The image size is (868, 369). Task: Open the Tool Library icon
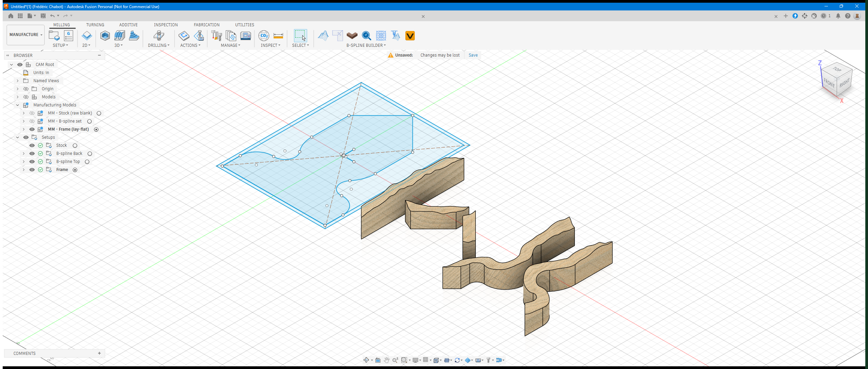coord(216,36)
